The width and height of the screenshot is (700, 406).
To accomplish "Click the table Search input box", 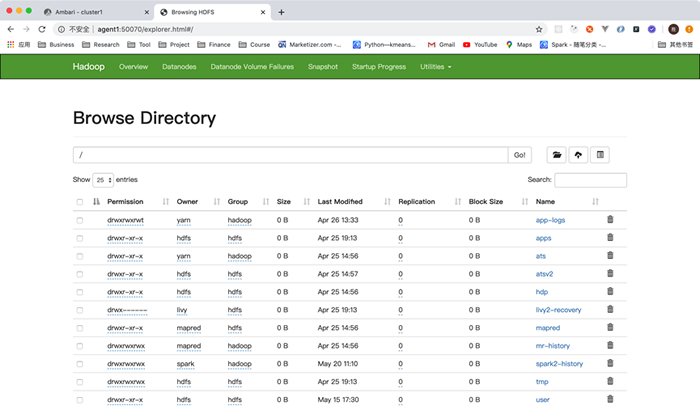I will click(x=590, y=180).
